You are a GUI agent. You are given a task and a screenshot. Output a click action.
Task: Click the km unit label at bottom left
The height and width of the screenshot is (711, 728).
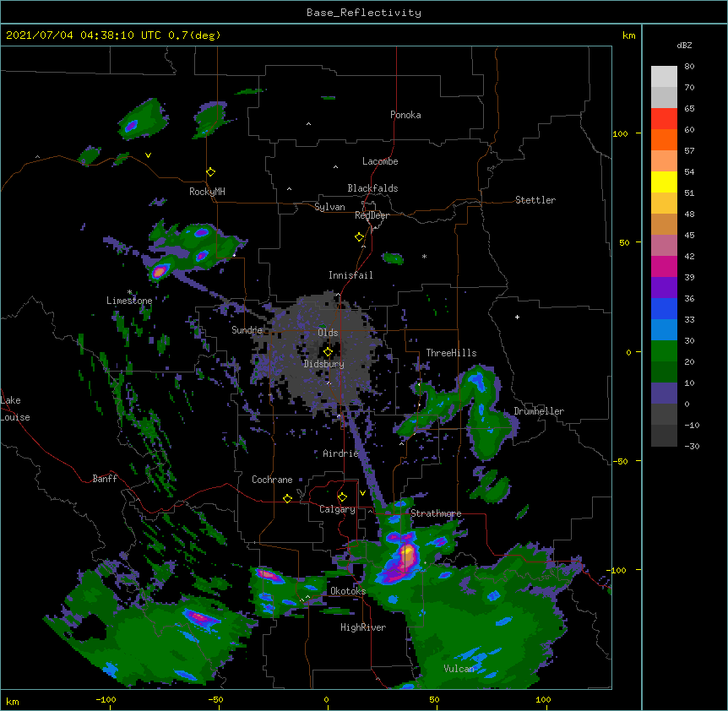click(13, 701)
